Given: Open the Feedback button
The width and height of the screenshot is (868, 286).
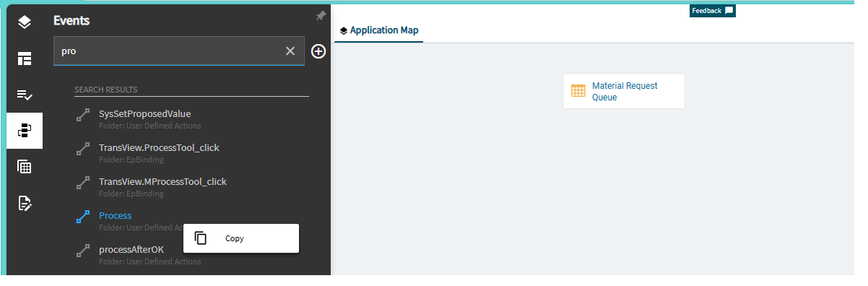Looking at the screenshot, I should pyautogui.click(x=712, y=11).
